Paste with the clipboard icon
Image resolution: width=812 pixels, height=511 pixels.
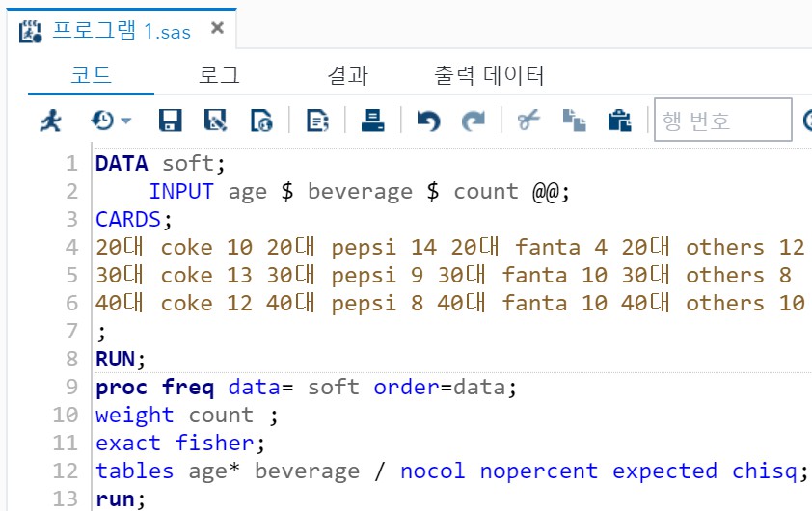[619, 121]
